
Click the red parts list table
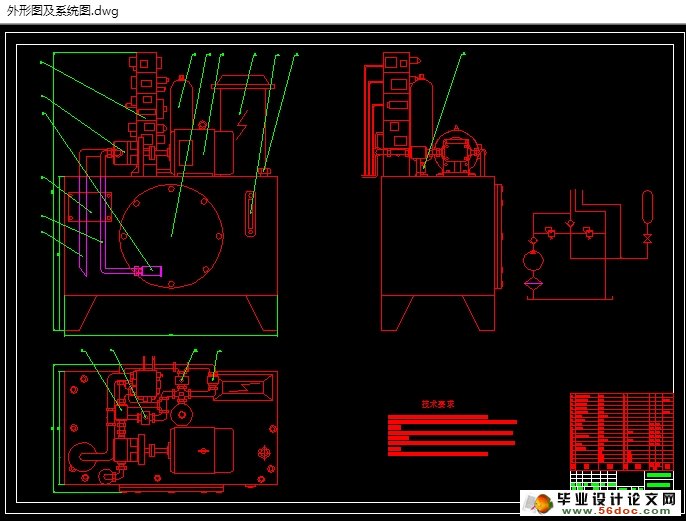(x=621, y=431)
